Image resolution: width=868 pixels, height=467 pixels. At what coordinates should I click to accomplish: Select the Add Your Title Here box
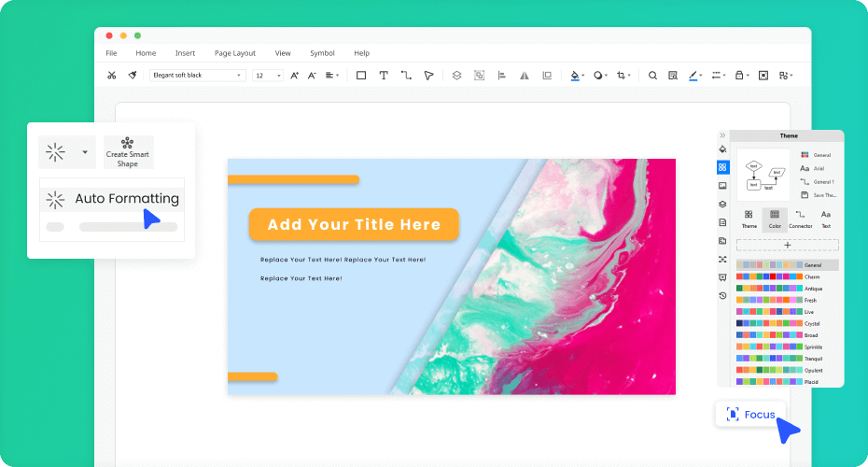point(354,224)
